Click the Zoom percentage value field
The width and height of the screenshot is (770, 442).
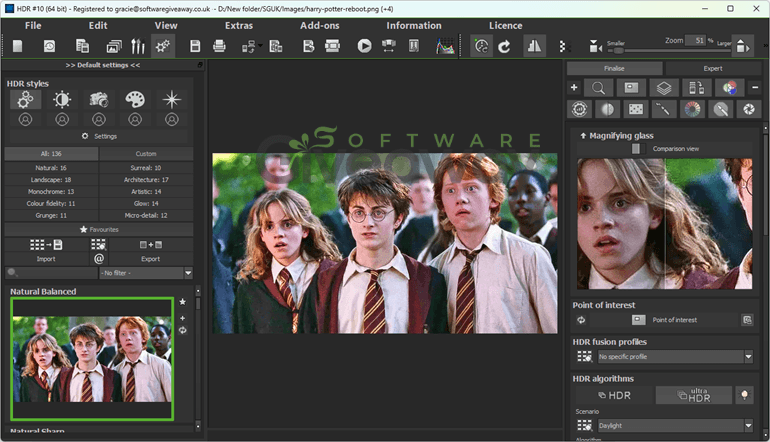695,40
